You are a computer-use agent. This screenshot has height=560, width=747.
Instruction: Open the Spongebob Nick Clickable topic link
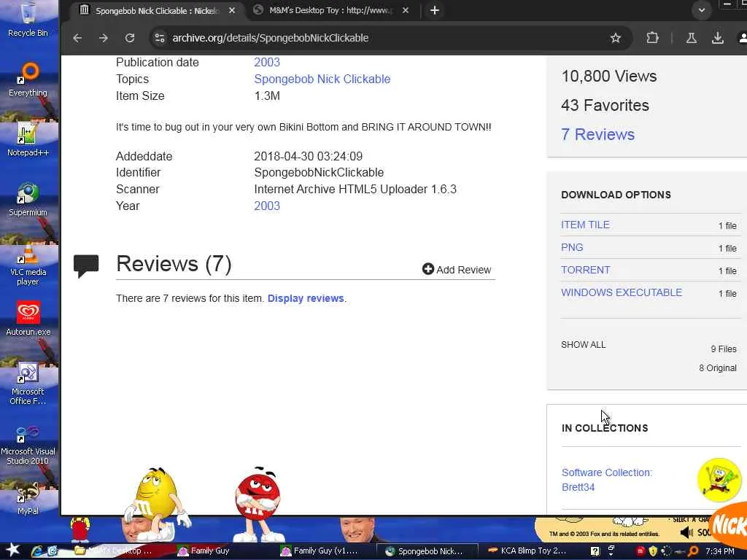point(322,79)
